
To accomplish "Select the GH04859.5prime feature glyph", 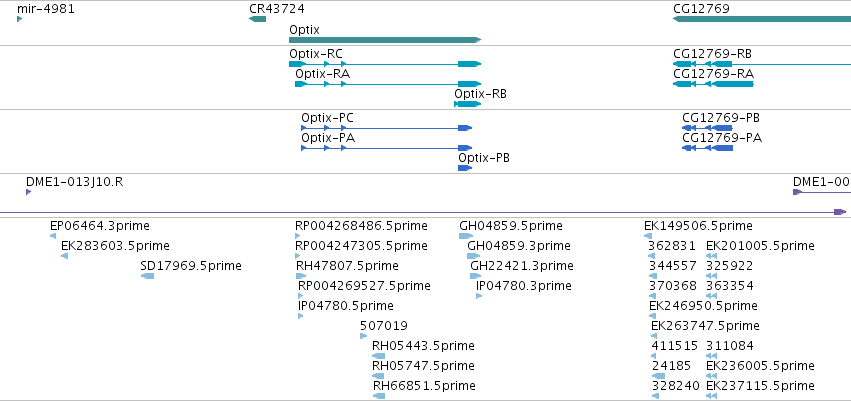I will pos(466,236).
